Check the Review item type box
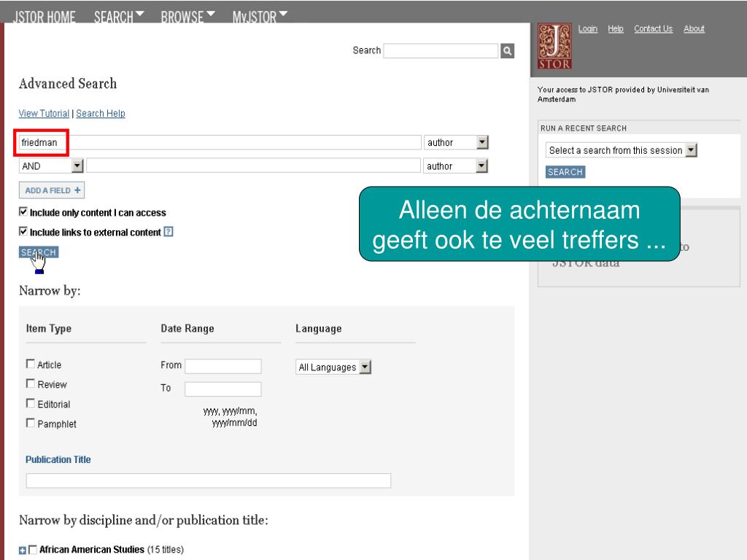 point(31,384)
